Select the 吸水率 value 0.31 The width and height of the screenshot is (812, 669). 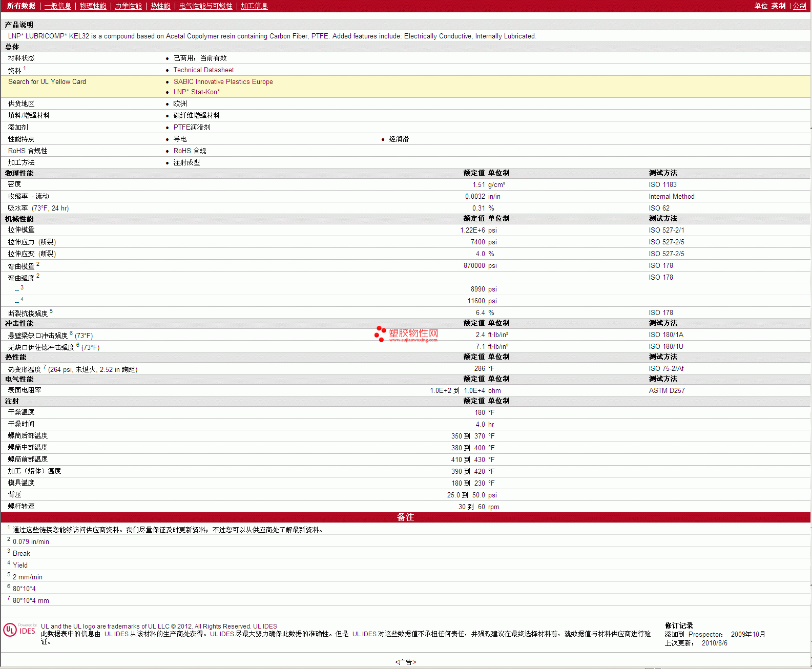click(x=478, y=208)
